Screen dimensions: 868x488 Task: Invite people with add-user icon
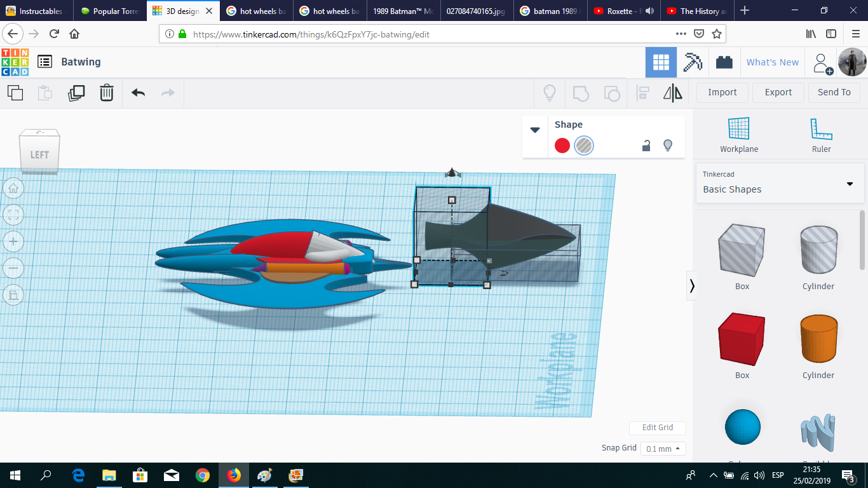click(822, 63)
